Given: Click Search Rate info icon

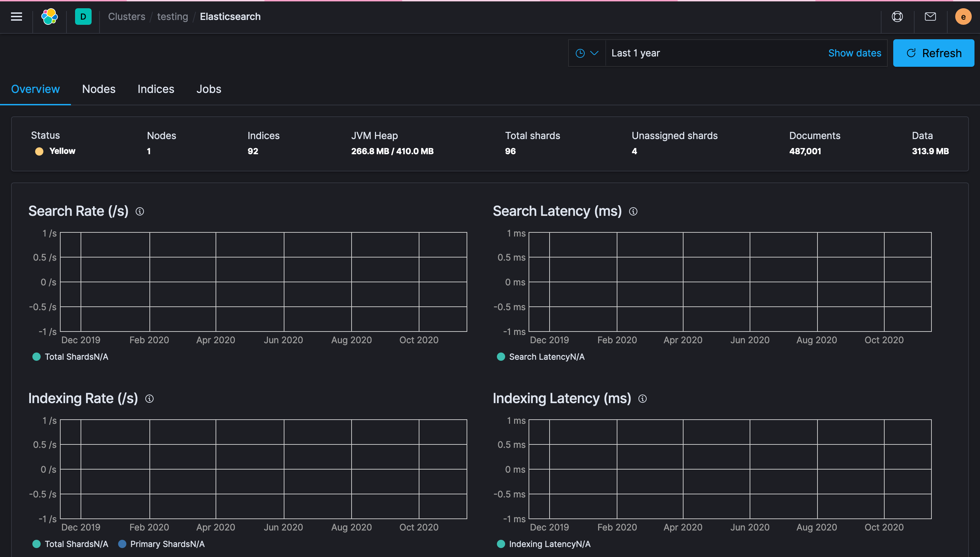Looking at the screenshot, I should [140, 212].
